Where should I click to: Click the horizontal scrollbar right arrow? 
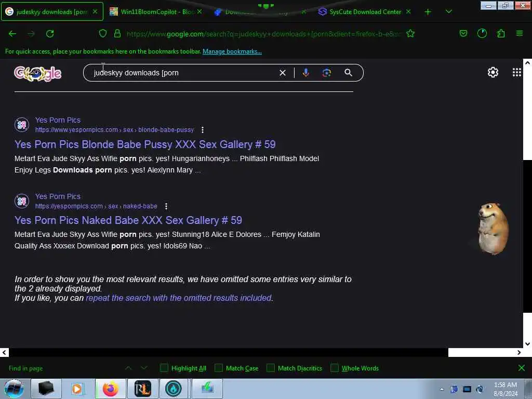(519, 353)
